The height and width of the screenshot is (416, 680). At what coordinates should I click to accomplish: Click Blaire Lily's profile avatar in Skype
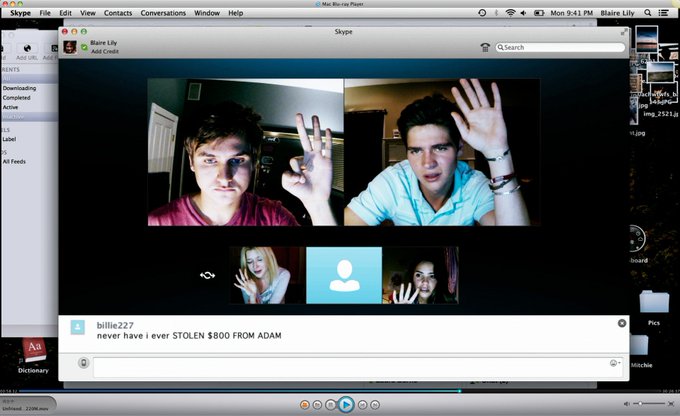click(70, 47)
